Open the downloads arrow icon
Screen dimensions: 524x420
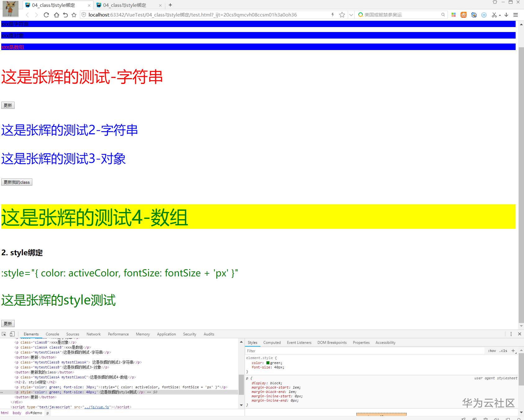point(506,15)
